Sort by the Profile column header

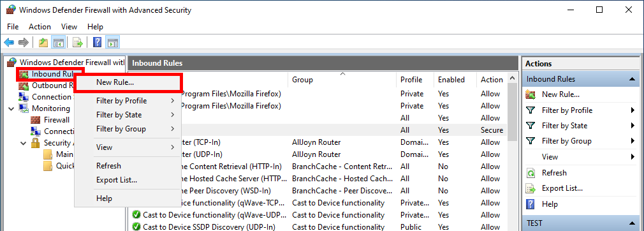[x=416, y=80]
